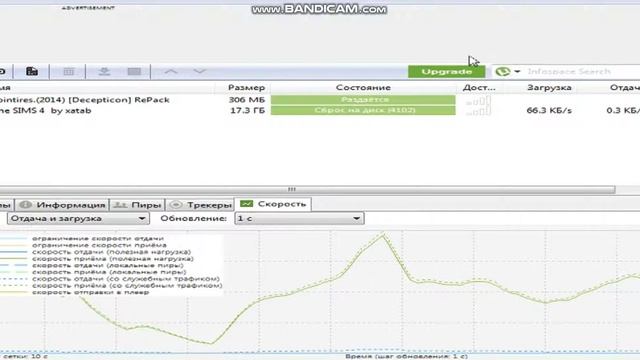Sort by the Загрузка column header
This screenshot has height=360, width=640.
(x=549, y=87)
